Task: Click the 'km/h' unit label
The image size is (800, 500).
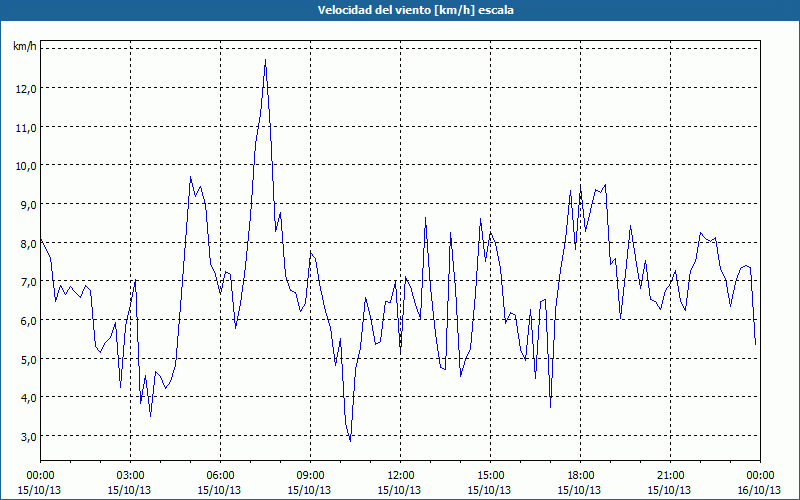Action: tap(24, 46)
